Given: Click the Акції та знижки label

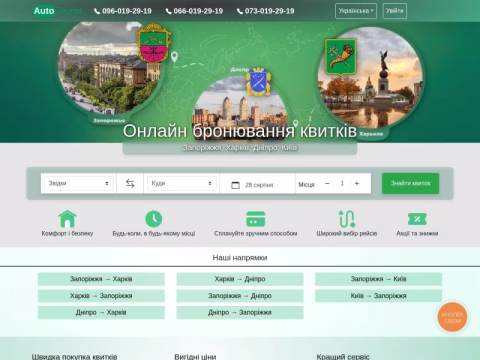Looking at the screenshot, I should point(417,233).
